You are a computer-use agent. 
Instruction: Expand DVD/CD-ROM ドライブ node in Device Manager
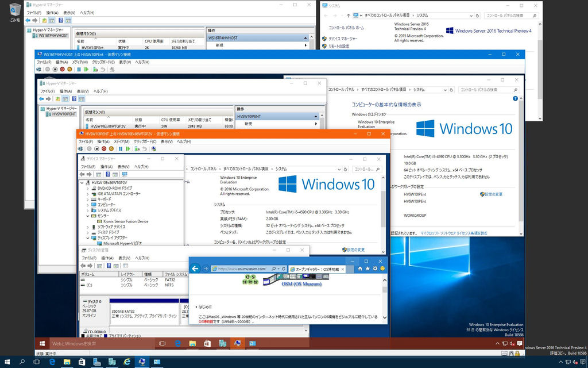[x=88, y=188]
